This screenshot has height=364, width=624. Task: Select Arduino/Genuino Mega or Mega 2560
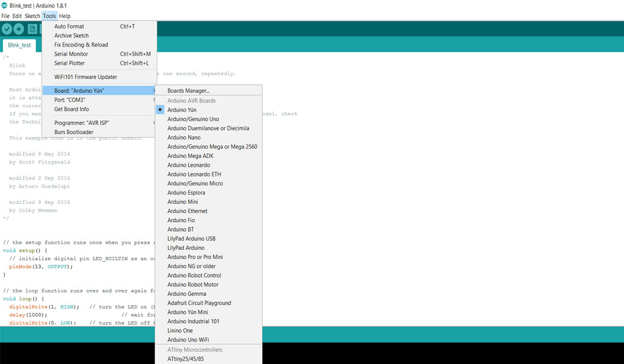[x=209, y=146]
